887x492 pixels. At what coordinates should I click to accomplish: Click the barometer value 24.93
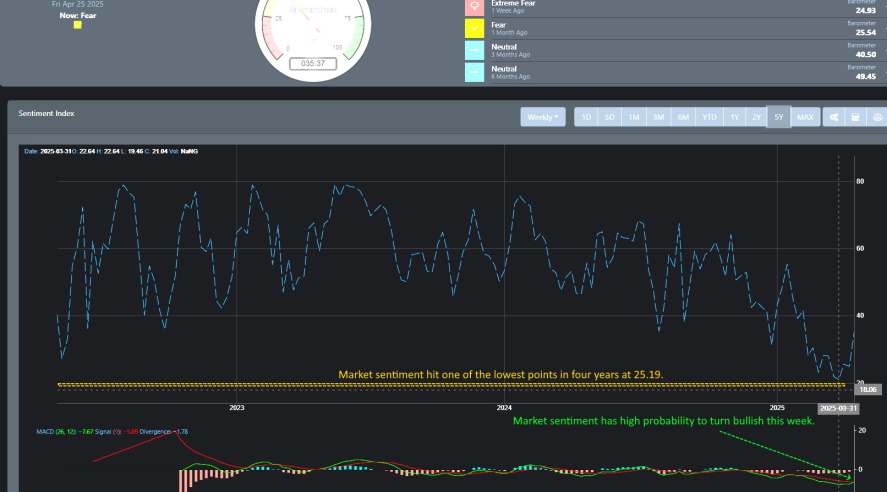[x=866, y=10]
